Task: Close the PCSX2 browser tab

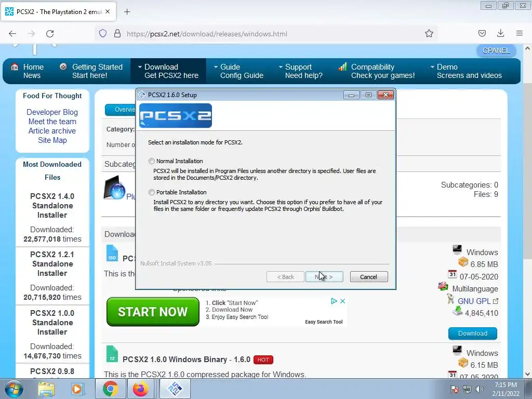Action: click(108, 11)
